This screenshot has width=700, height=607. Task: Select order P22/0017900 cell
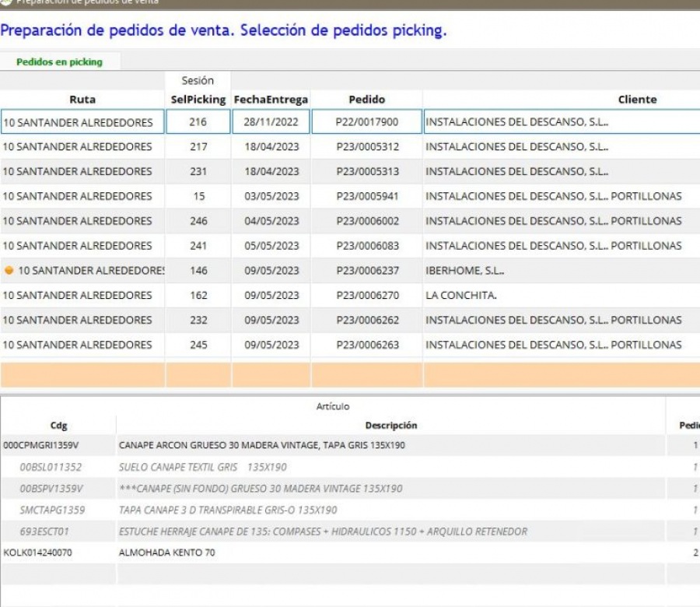pyautogui.click(x=366, y=122)
